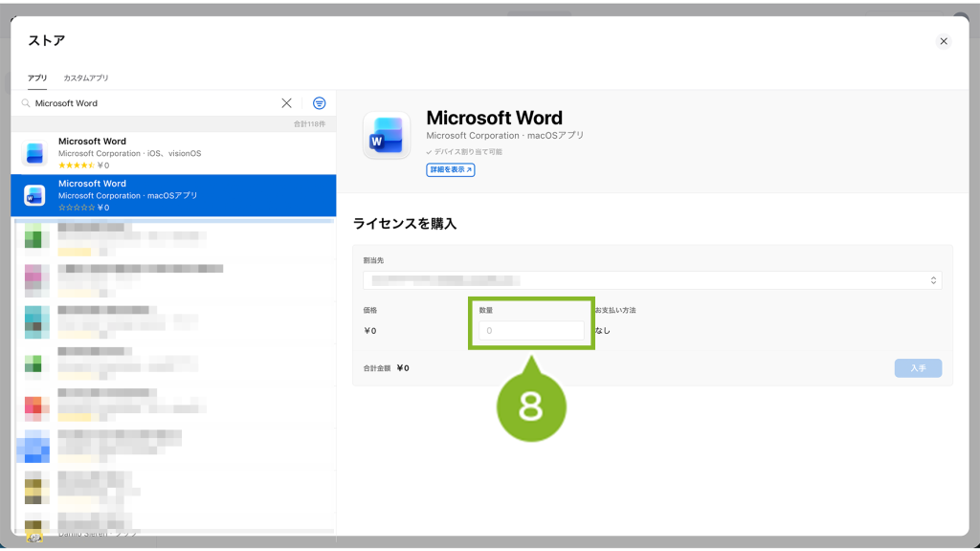Click the 価格 ¥0 value
980x551 pixels.
tap(370, 331)
